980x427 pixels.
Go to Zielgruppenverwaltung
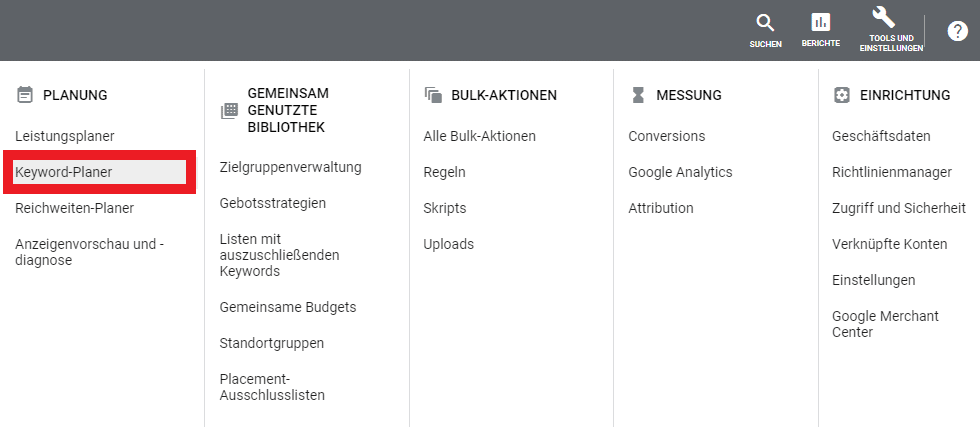[x=290, y=167]
